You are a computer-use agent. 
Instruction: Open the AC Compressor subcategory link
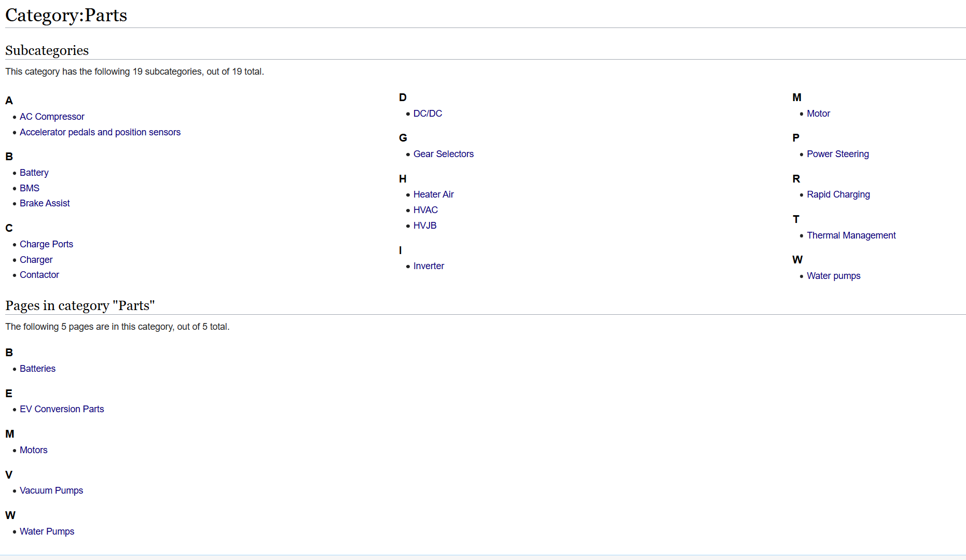52,117
